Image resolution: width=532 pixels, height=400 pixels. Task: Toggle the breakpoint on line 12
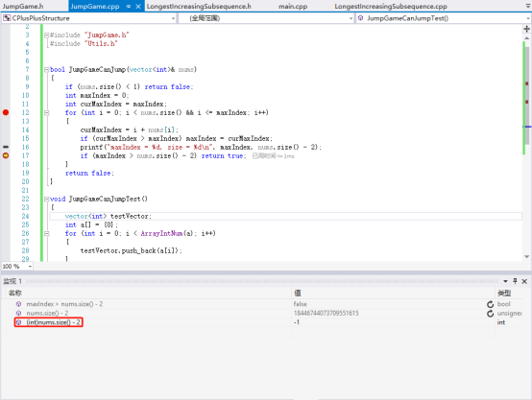6,112
